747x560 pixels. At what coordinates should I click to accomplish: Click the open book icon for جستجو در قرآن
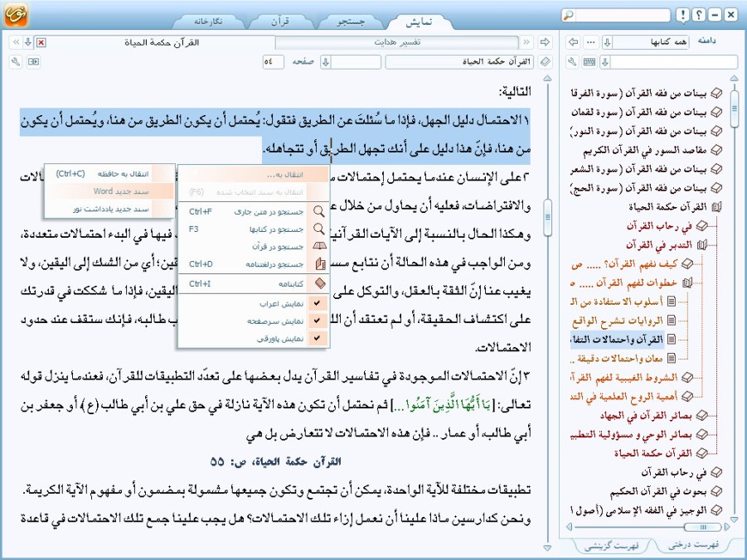319,246
